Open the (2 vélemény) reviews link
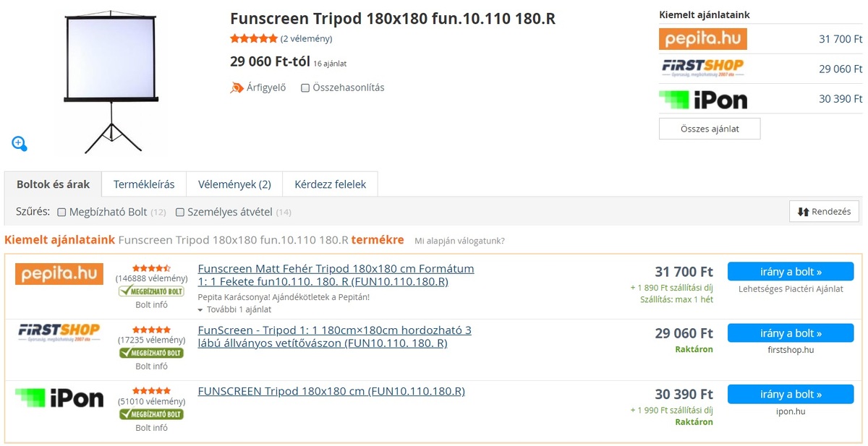The height and width of the screenshot is (446, 868). pyautogui.click(x=306, y=39)
